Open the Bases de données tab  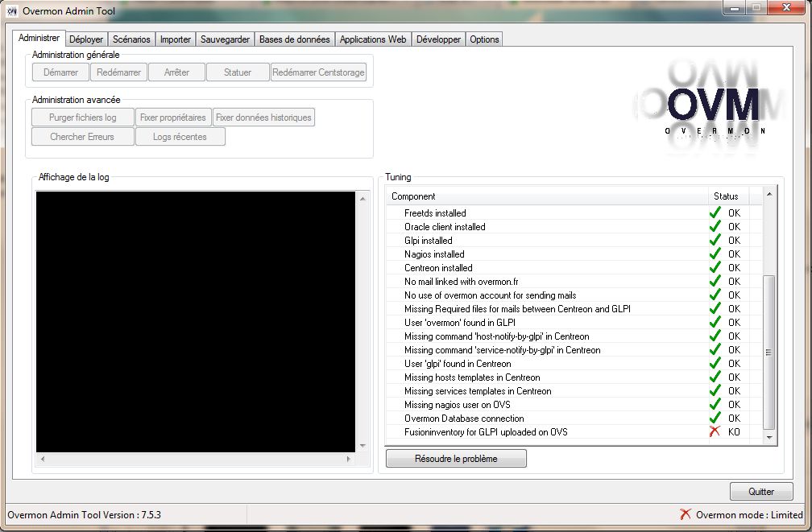pos(294,39)
